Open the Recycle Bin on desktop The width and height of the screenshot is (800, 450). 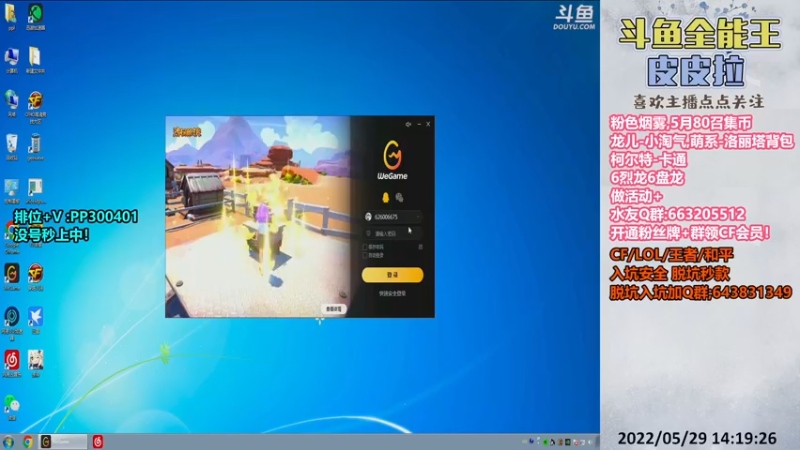pyautogui.click(x=11, y=147)
